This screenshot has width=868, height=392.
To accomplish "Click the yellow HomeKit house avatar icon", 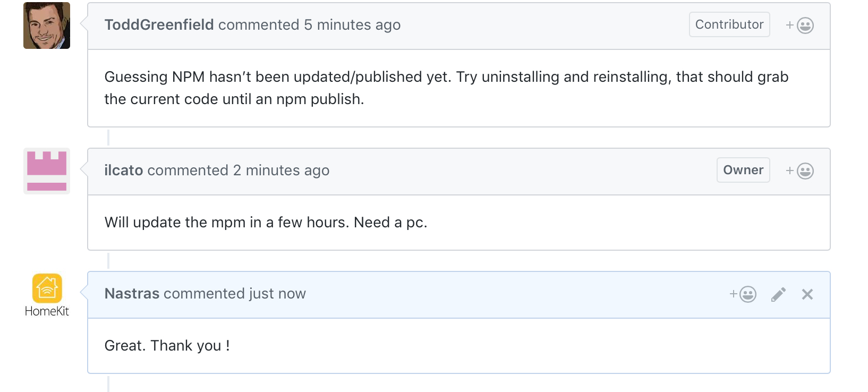I will click(47, 288).
